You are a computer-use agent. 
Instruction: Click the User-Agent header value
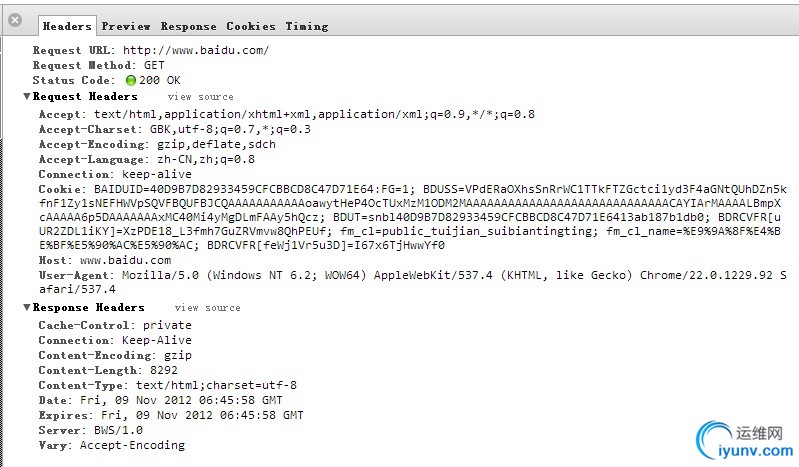pyautogui.click(x=413, y=282)
